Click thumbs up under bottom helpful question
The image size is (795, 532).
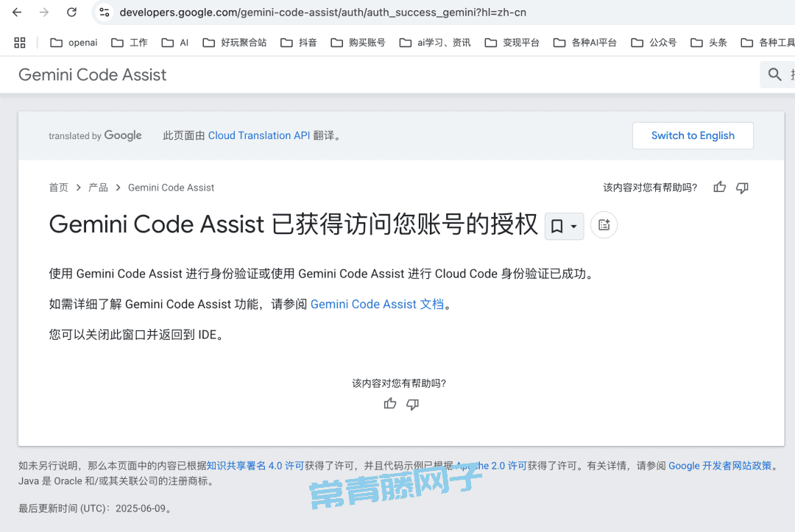(390, 404)
